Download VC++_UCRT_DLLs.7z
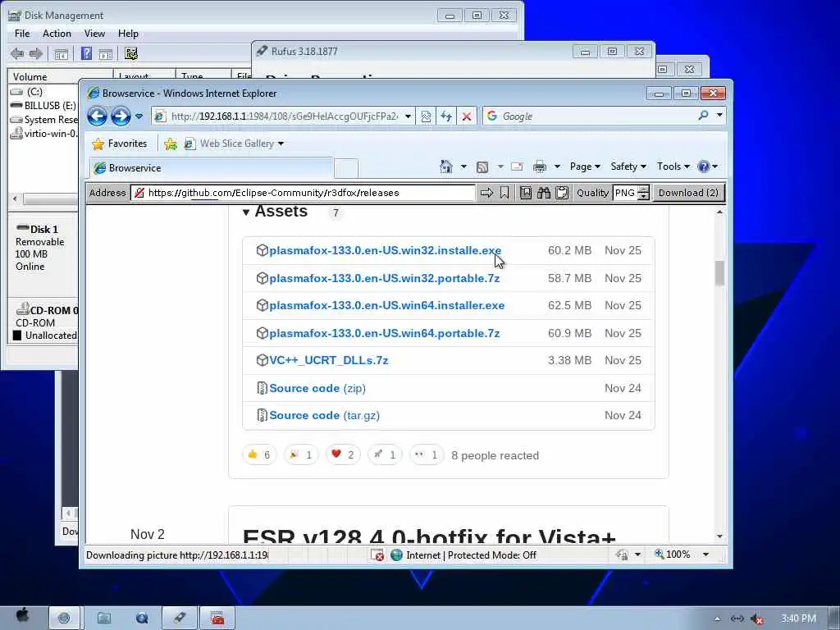Viewport: 840px width, 630px height. (328, 361)
